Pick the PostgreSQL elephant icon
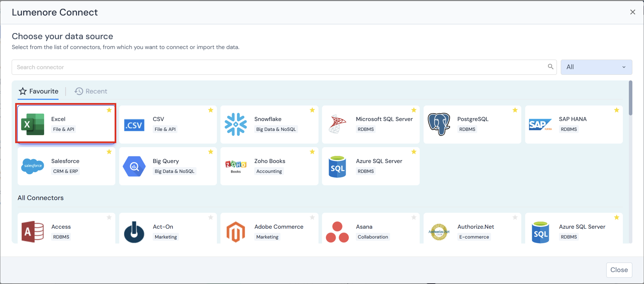 point(439,124)
